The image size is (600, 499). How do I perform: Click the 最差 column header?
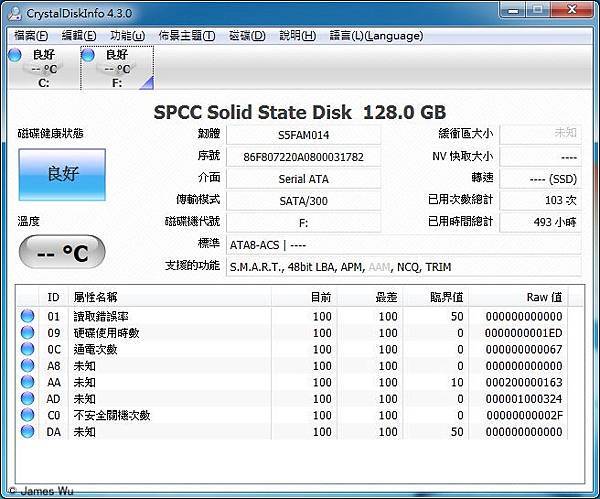click(x=370, y=297)
